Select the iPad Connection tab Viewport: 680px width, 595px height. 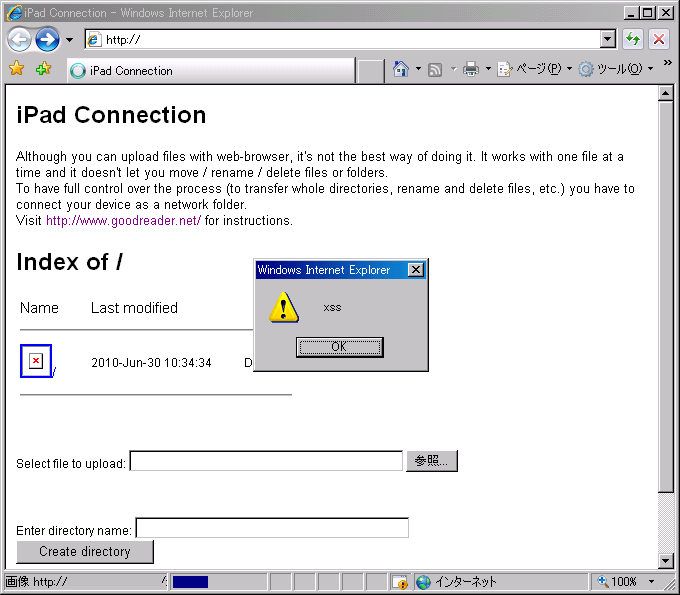[211, 71]
